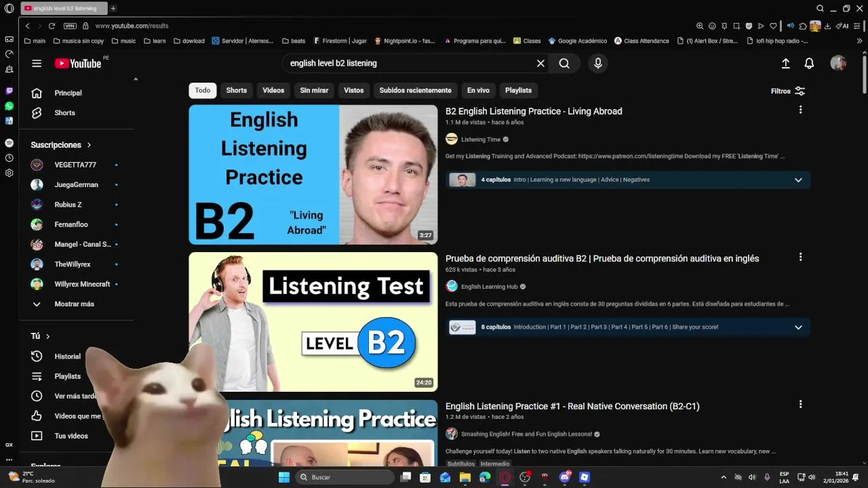Select the En vivo filter chip
The width and height of the screenshot is (868, 488).
[478, 90]
